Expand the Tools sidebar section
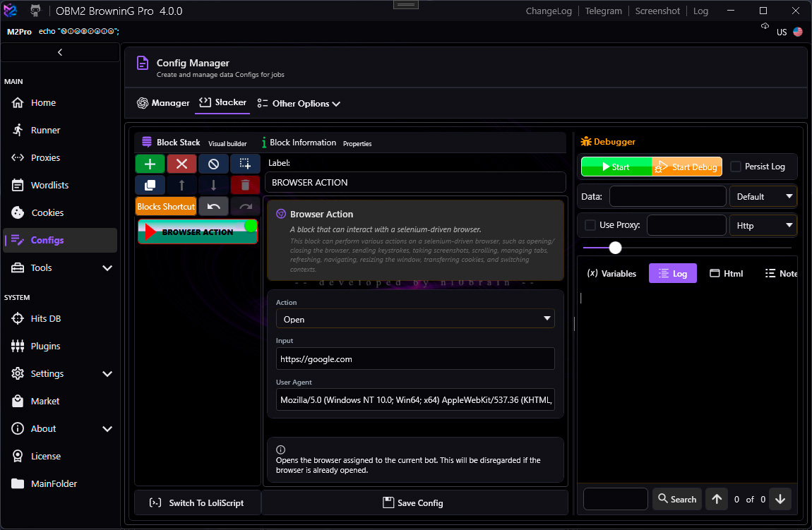 [107, 268]
